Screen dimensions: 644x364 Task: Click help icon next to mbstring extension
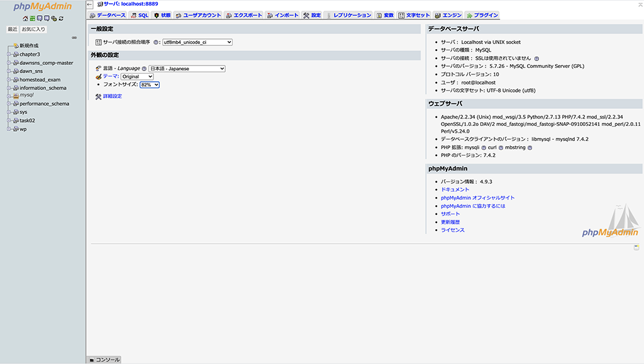pos(530,147)
